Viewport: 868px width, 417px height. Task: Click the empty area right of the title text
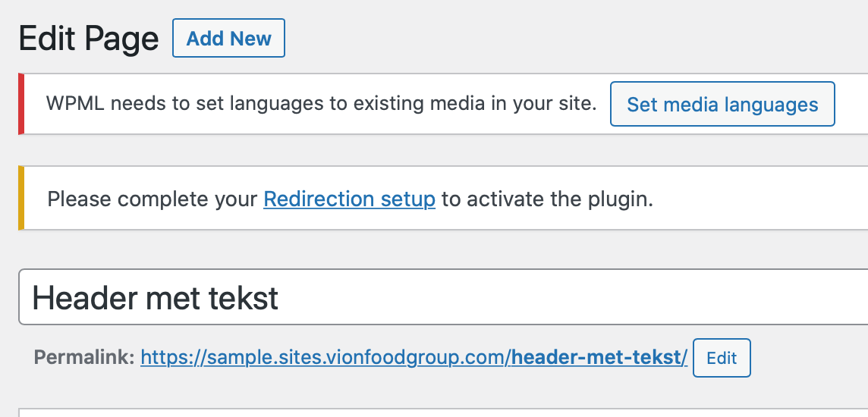pos(569,298)
